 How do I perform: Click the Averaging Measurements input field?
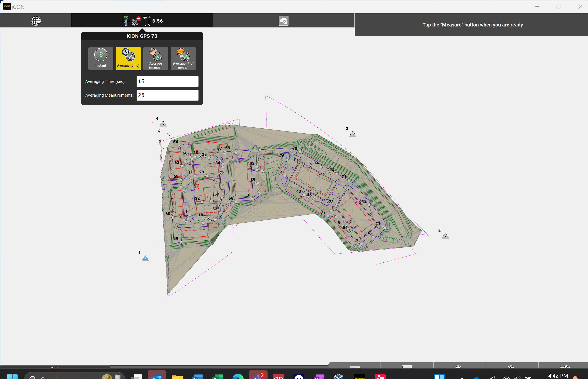tap(168, 95)
